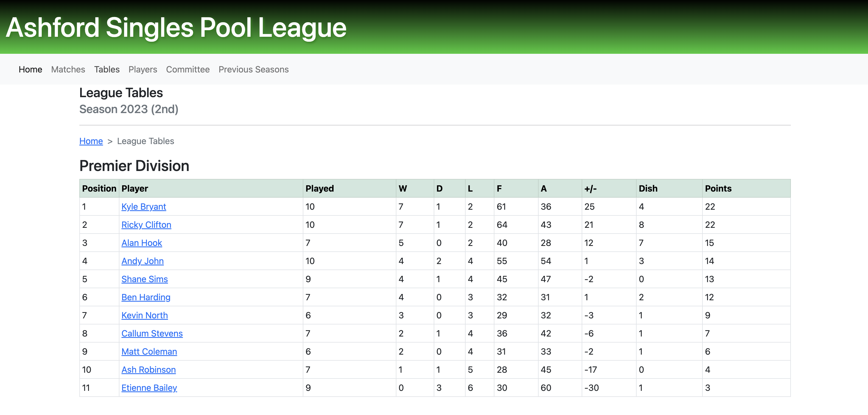The height and width of the screenshot is (415, 868).
Task: Visit the Committee page
Action: 188,69
